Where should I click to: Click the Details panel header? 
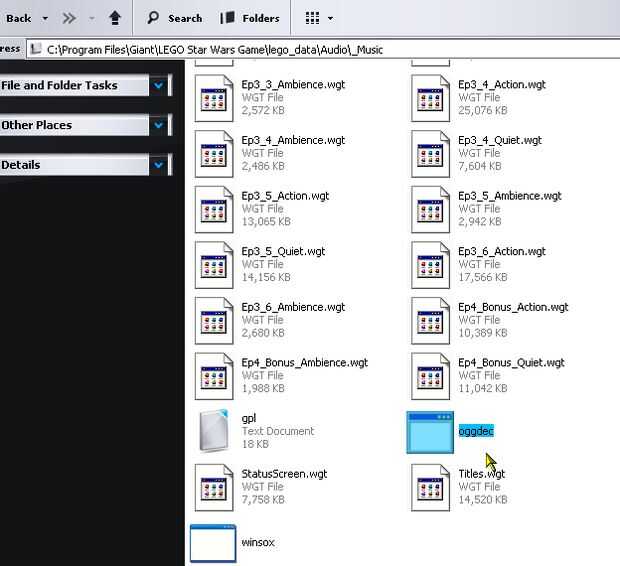74,165
